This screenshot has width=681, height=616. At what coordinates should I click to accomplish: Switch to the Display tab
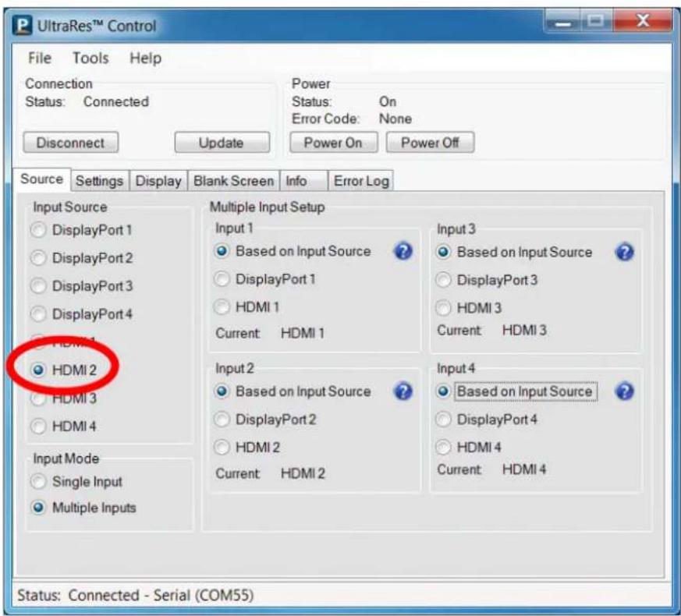pos(158,181)
